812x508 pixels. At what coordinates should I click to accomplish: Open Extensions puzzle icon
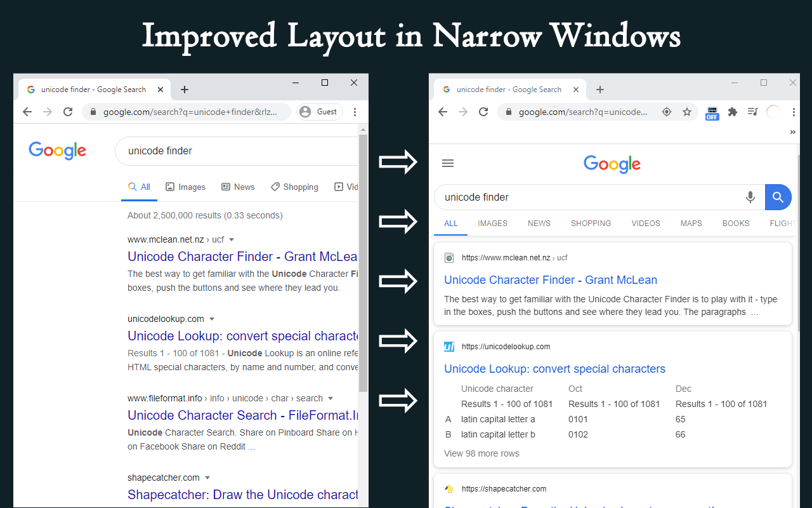click(x=733, y=112)
